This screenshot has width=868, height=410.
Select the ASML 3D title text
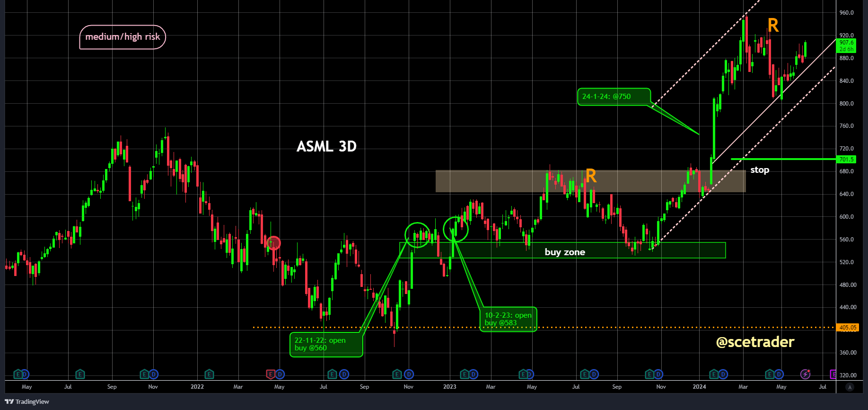tap(326, 147)
